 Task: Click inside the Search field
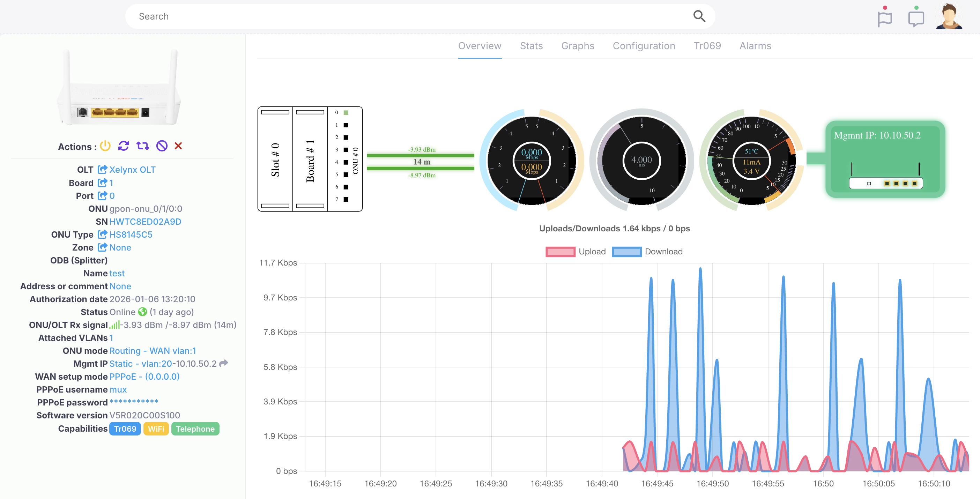pyautogui.click(x=380, y=16)
